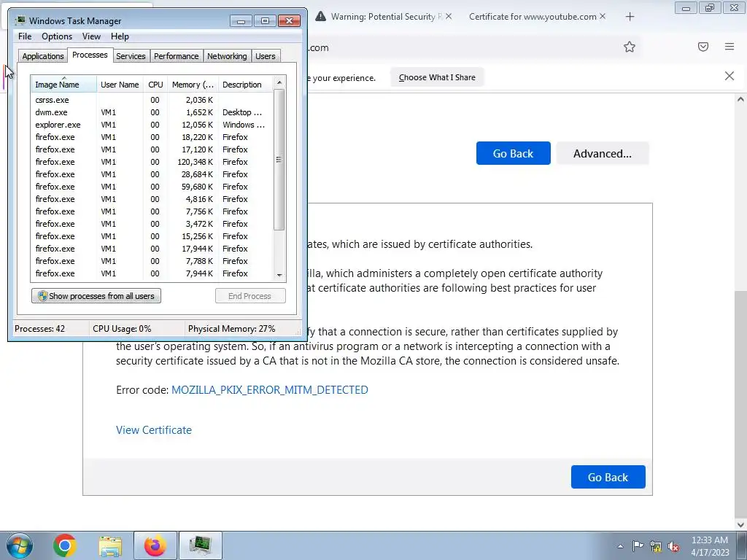This screenshot has height=560, width=747.
Task: Sort processes by User Name column
Action: coord(120,85)
